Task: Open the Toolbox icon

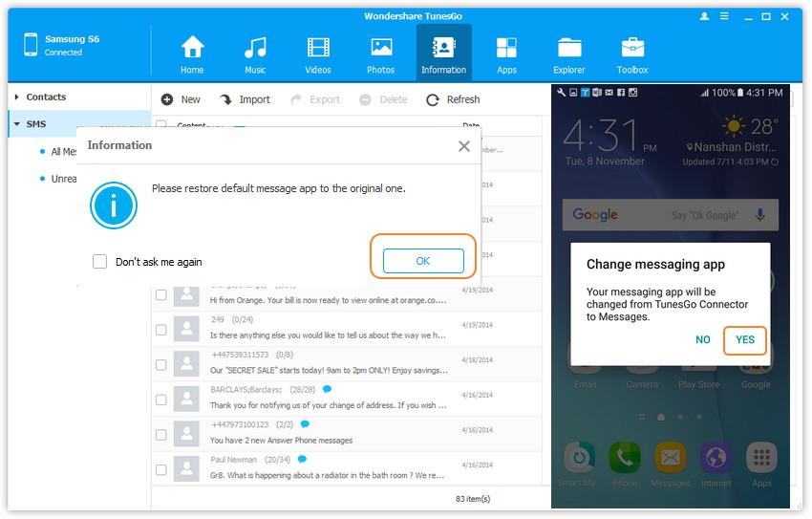Action: 632,48
